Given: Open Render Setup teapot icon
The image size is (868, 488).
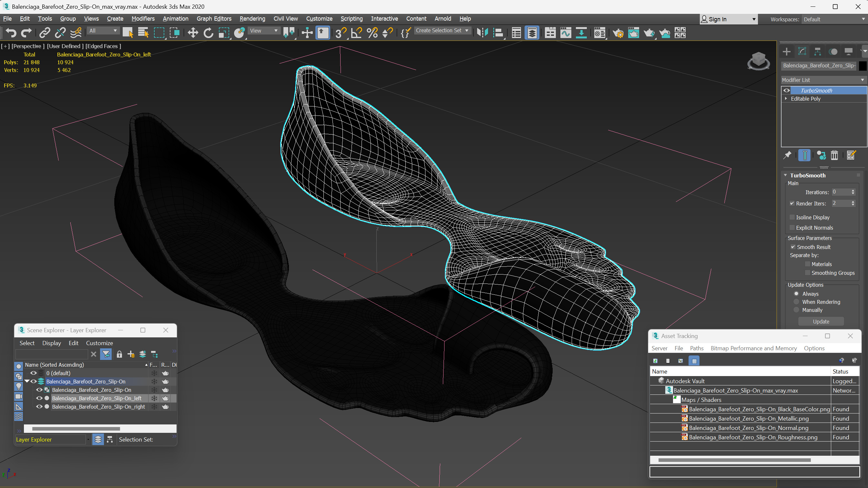Looking at the screenshot, I should click(618, 33).
